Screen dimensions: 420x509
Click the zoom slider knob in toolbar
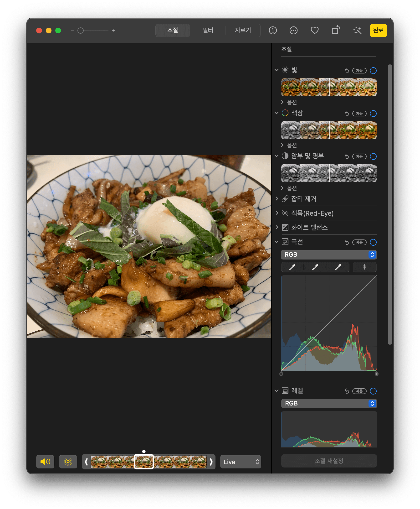(x=81, y=31)
